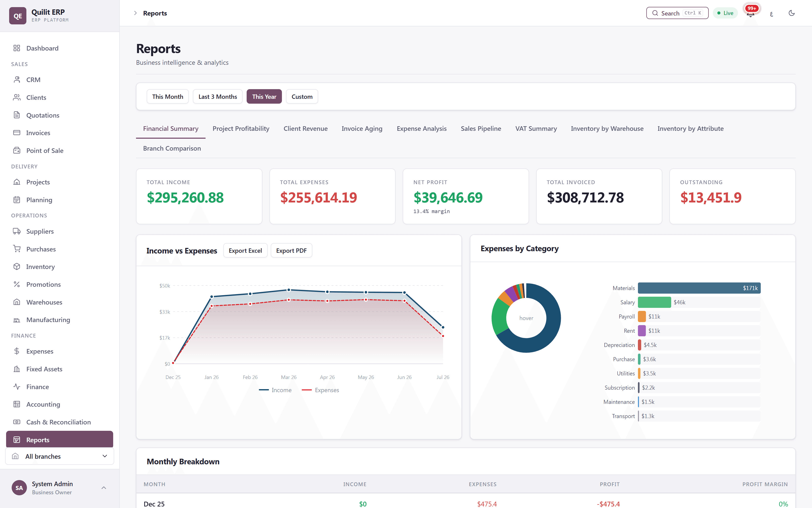Click the Expenses dollar icon
The width and height of the screenshot is (812, 508).
tap(17, 351)
